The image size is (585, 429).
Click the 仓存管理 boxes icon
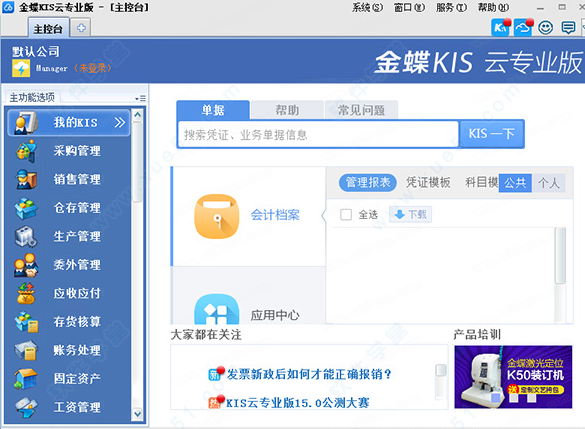(x=26, y=208)
